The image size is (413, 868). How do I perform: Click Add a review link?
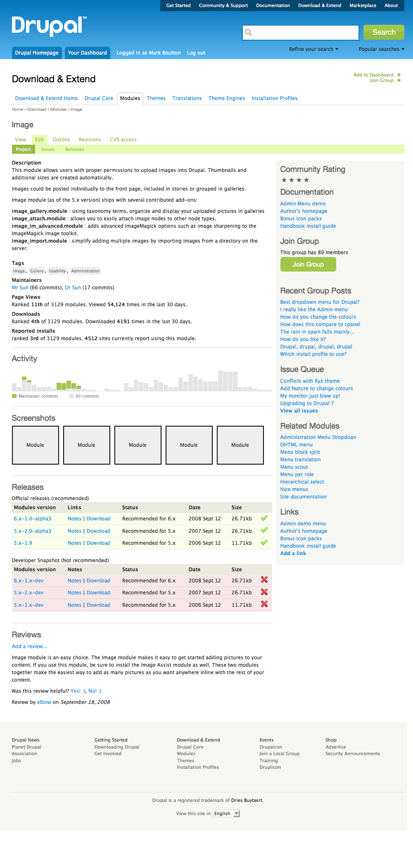29,646
